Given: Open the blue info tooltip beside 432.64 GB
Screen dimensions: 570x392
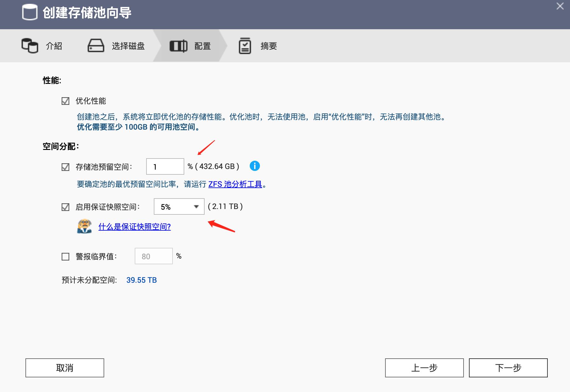Looking at the screenshot, I should coord(255,166).
